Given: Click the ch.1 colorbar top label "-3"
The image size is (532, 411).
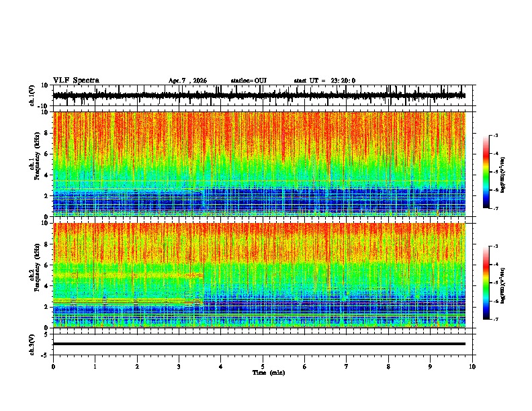Looking at the screenshot, I should pos(496,136).
